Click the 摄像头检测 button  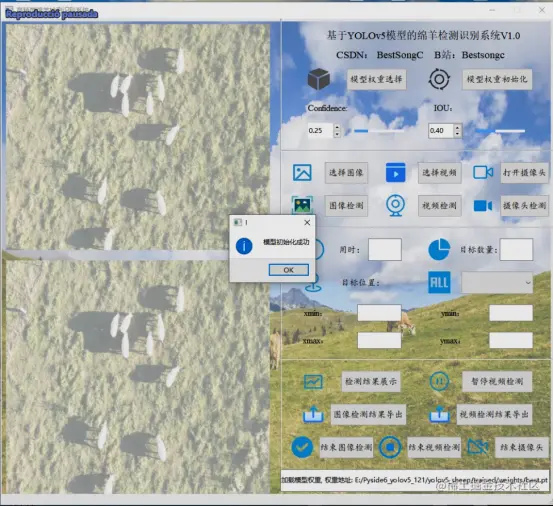[524, 206]
